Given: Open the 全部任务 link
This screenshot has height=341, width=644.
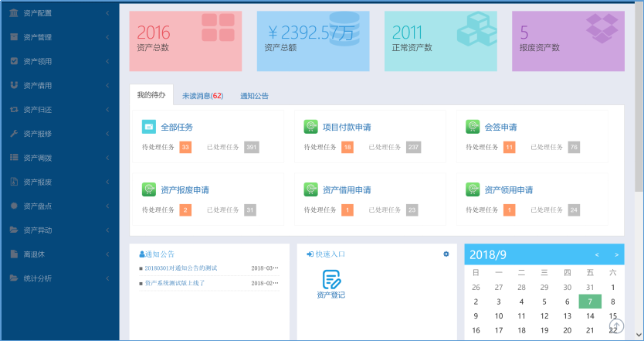Looking at the screenshot, I should 177,127.
